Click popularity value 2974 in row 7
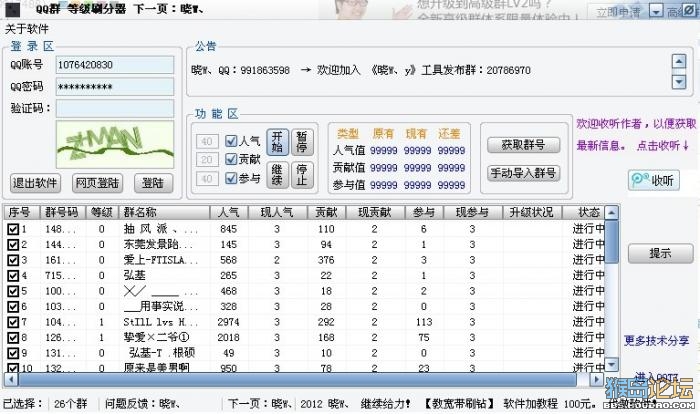 point(229,322)
